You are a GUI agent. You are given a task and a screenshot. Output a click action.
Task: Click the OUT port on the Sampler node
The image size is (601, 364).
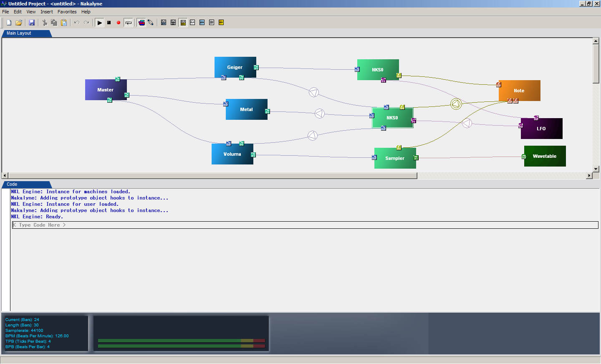tap(374, 157)
